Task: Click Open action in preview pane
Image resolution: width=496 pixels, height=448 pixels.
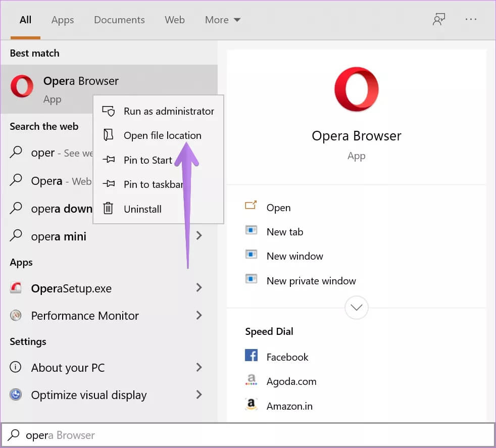Action: click(278, 208)
